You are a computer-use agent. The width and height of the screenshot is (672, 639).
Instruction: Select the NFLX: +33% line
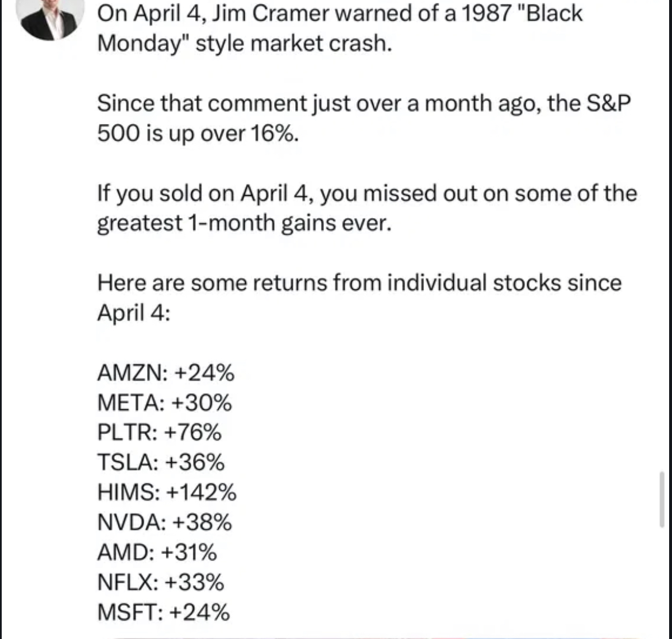coord(161,582)
